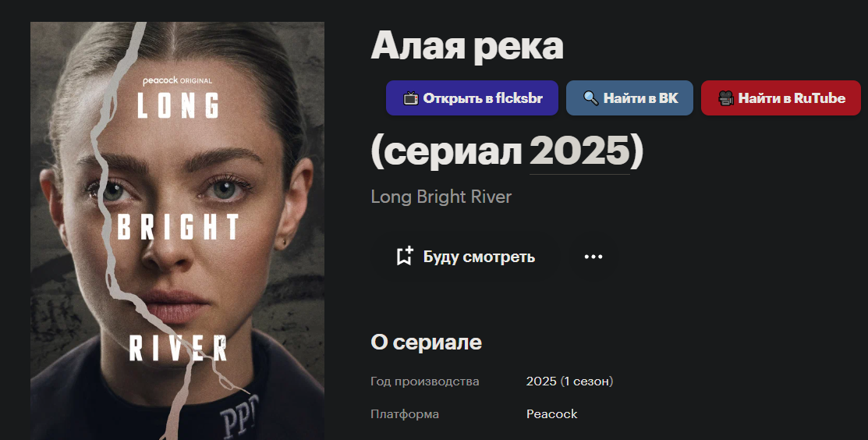Click the 1 сезон seasons link
The width and height of the screenshot is (868, 440).
pyautogui.click(x=586, y=381)
